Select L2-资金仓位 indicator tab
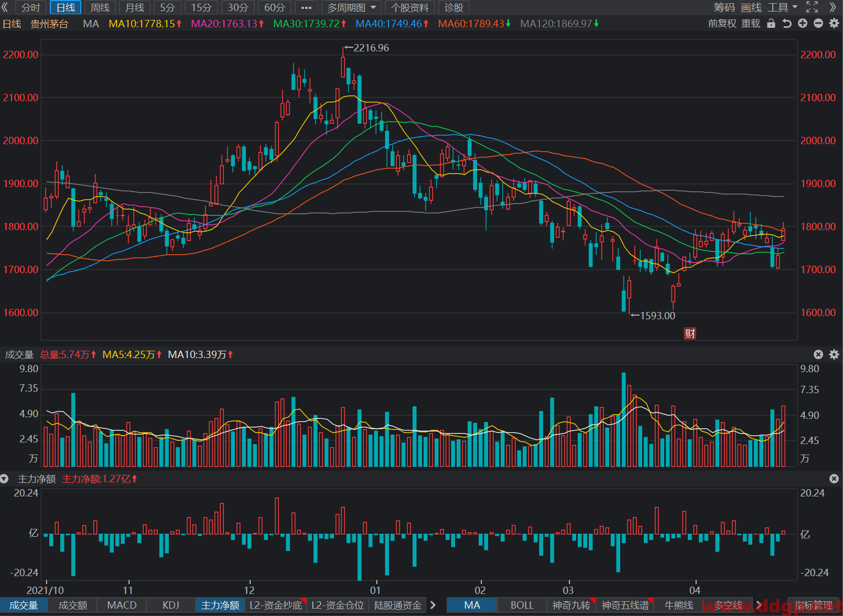This screenshot has height=616, width=843. 338,606
